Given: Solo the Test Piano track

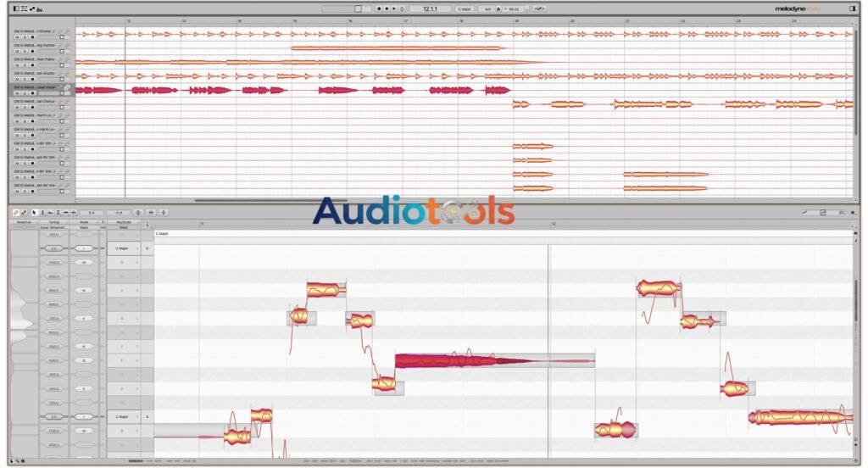Looking at the screenshot, I should coord(25,65).
